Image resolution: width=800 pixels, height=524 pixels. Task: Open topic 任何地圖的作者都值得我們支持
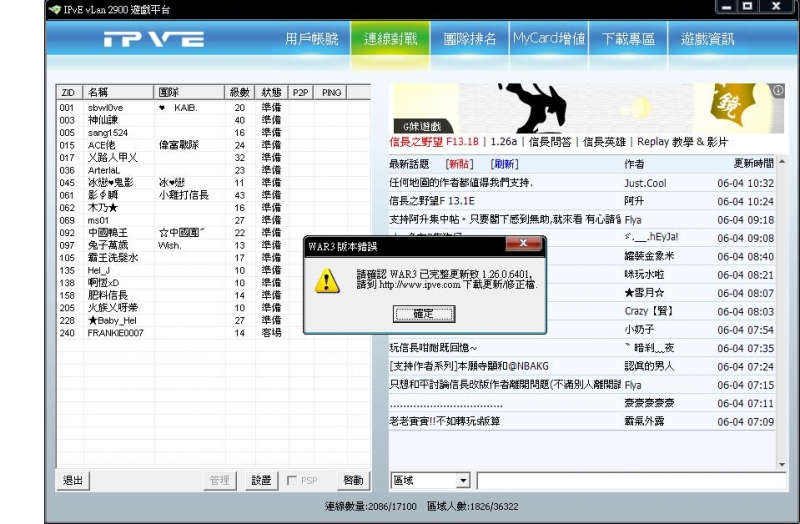tap(461, 183)
